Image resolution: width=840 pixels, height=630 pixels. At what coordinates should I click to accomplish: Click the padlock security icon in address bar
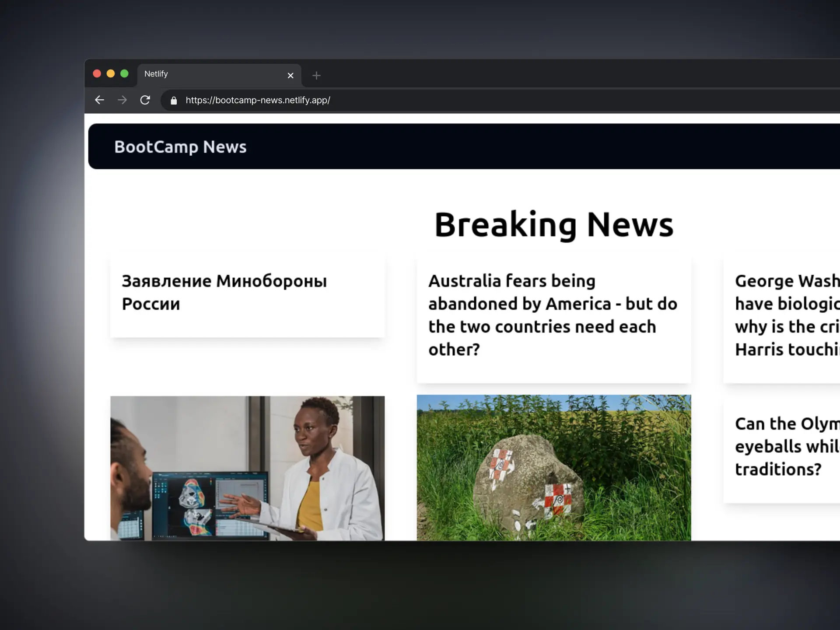click(173, 100)
